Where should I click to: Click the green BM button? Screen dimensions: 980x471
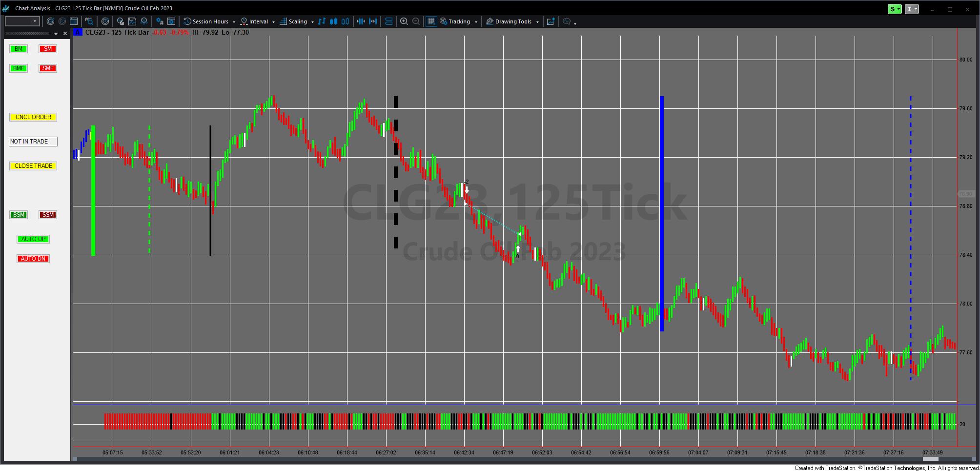click(x=19, y=49)
